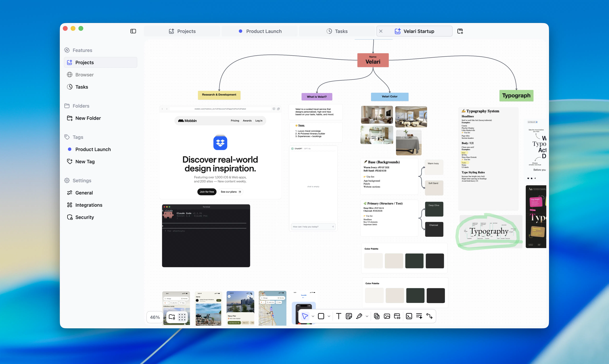The height and width of the screenshot is (364, 609).
Task: Click the Typography System note card
Action: [488, 159]
